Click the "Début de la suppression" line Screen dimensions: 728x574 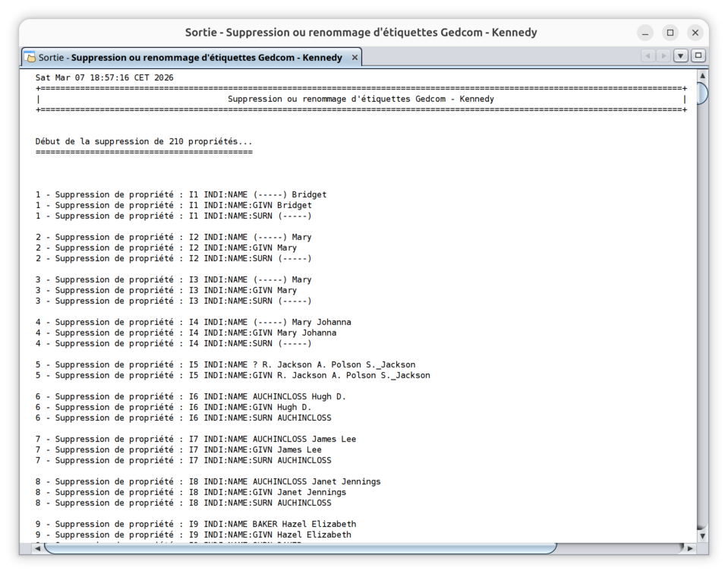coord(144,142)
